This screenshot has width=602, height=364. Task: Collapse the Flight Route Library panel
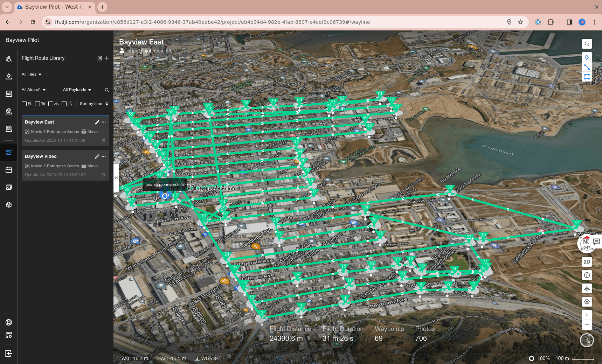(x=116, y=178)
